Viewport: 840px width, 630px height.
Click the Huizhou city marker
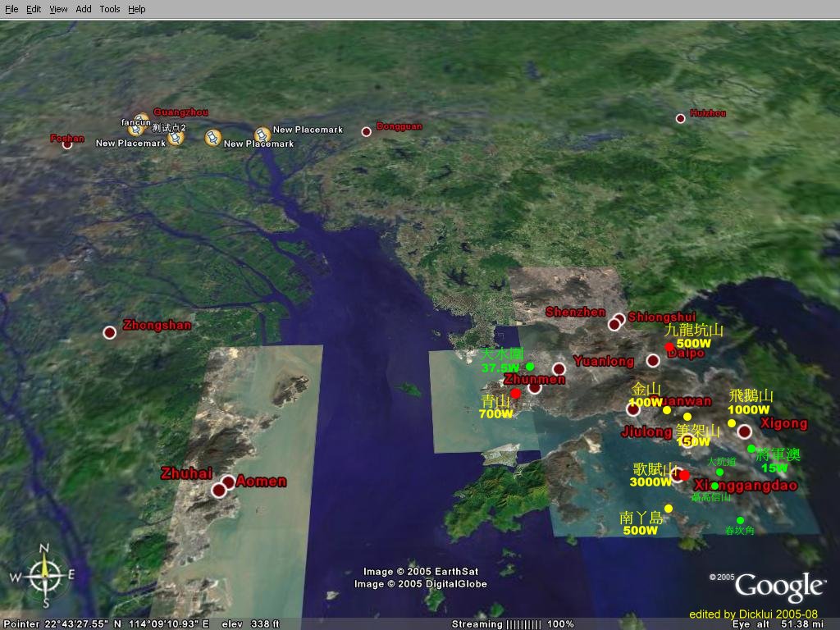pyautogui.click(x=680, y=119)
